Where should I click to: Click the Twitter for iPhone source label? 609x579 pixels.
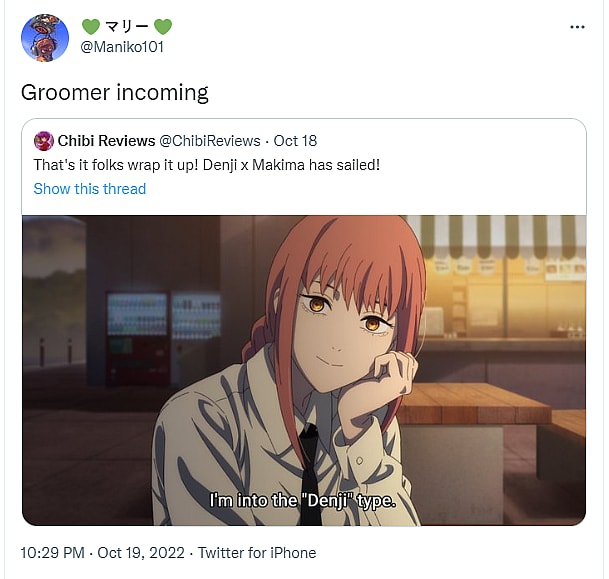pos(257,553)
